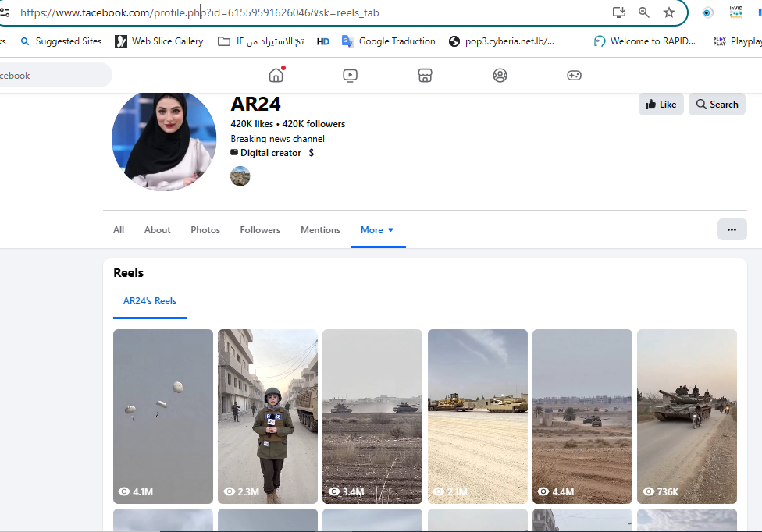
Task: Open Search on the AR24 profile
Action: pyautogui.click(x=716, y=104)
